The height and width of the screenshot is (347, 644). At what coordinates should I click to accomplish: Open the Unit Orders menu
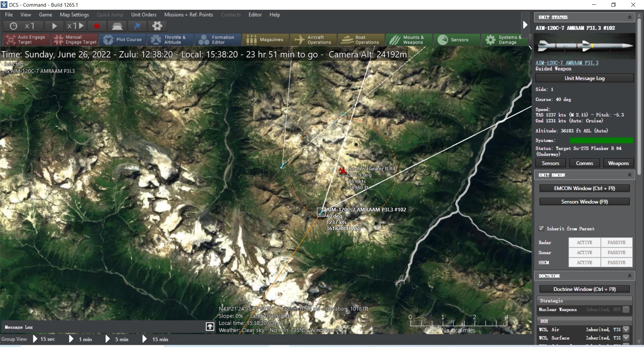click(x=144, y=15)
